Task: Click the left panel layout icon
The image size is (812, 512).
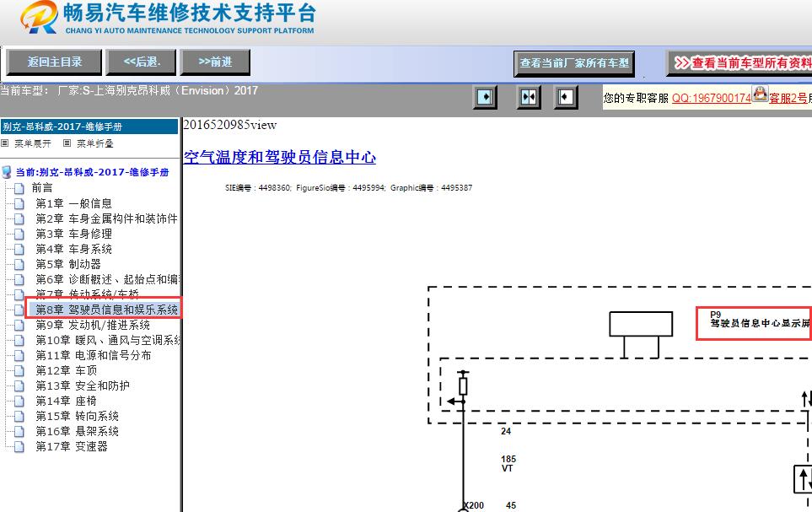Action: [x=485, y=97]
